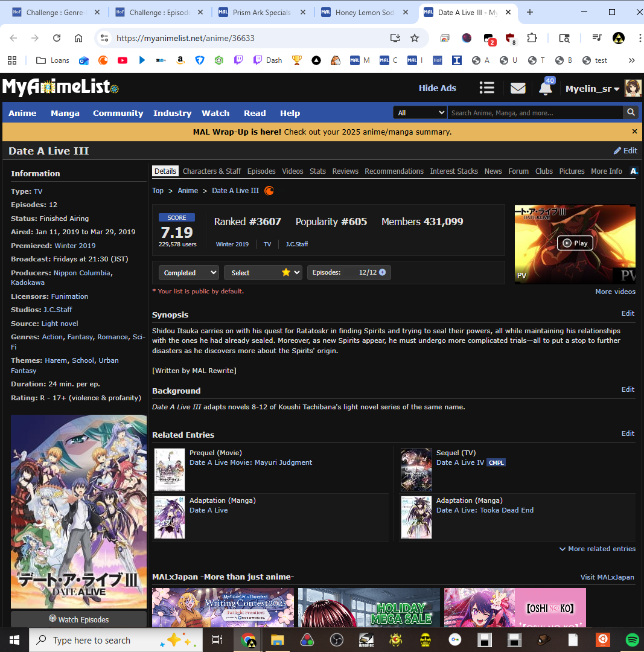Click the user avatar picture
The width and height of the screenshot is (644, 652).
633,88
